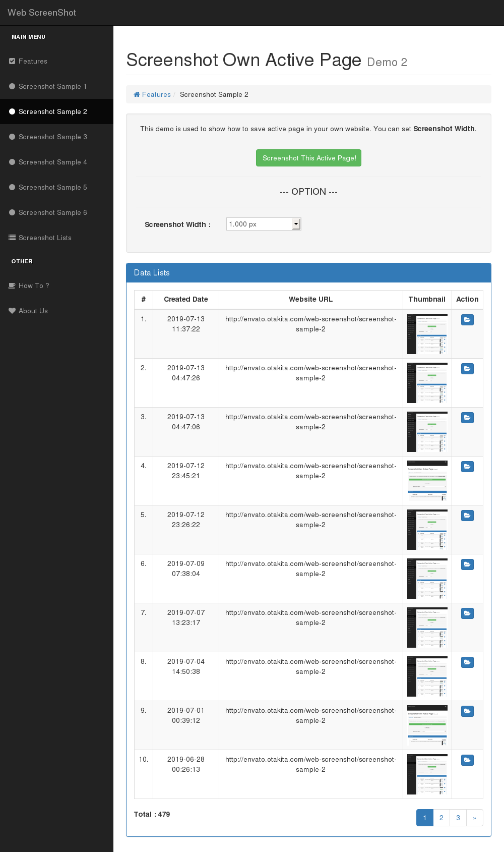Open the Screenshot Width dropdown
The image size is (504, 852).
coord(264,224)
